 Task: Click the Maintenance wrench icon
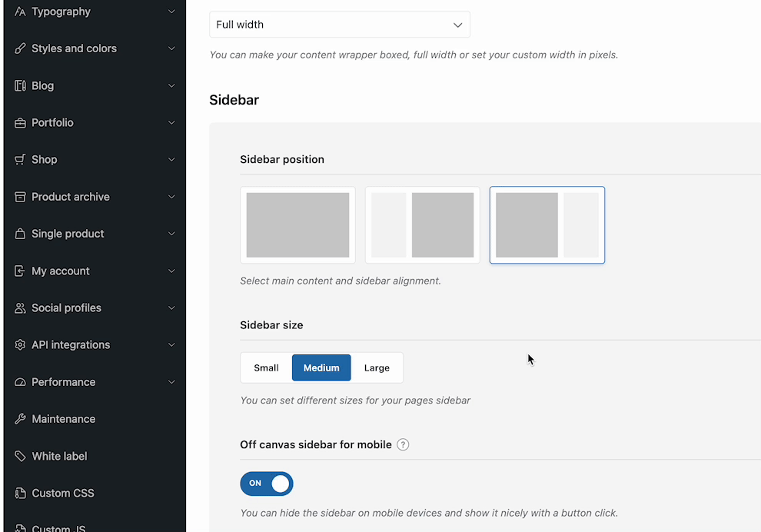click(20, 419)
